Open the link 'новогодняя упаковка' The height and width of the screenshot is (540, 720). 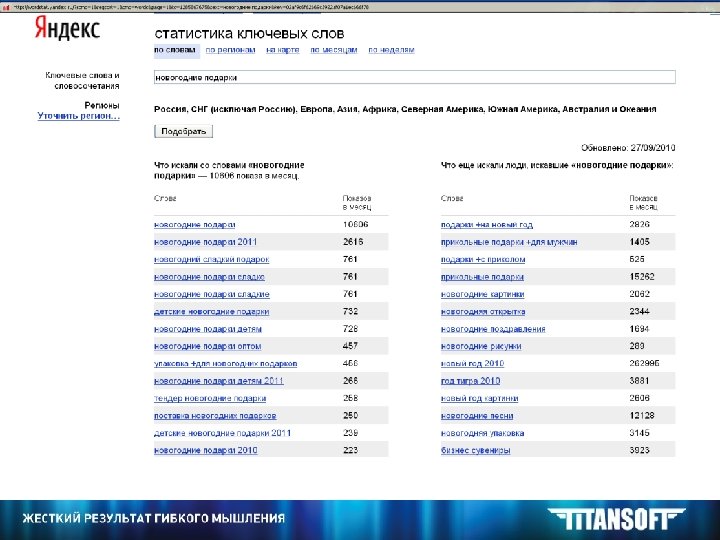[483, 433]
